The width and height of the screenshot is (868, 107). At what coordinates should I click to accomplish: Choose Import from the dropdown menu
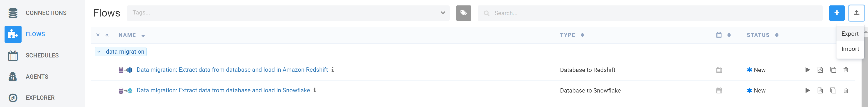850,49
